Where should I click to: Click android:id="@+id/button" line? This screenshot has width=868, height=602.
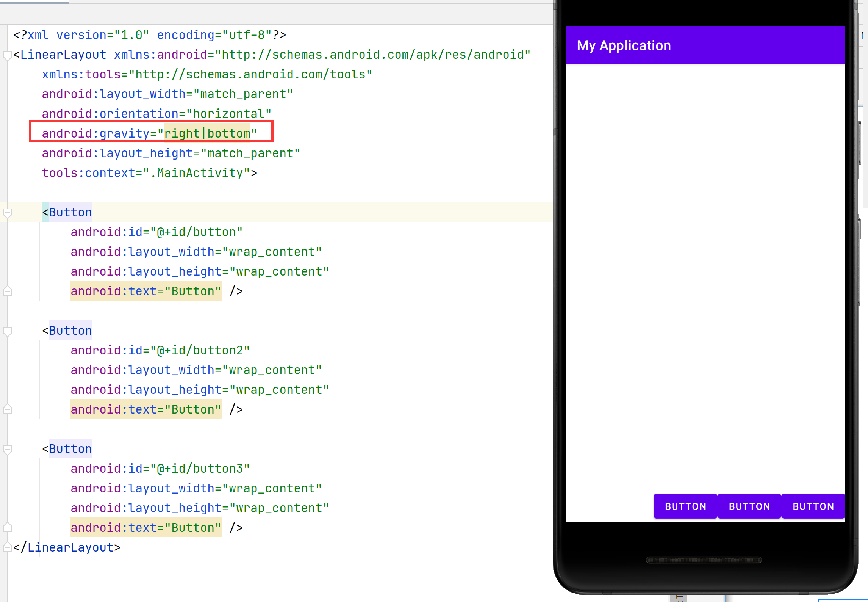pos(156,232)
